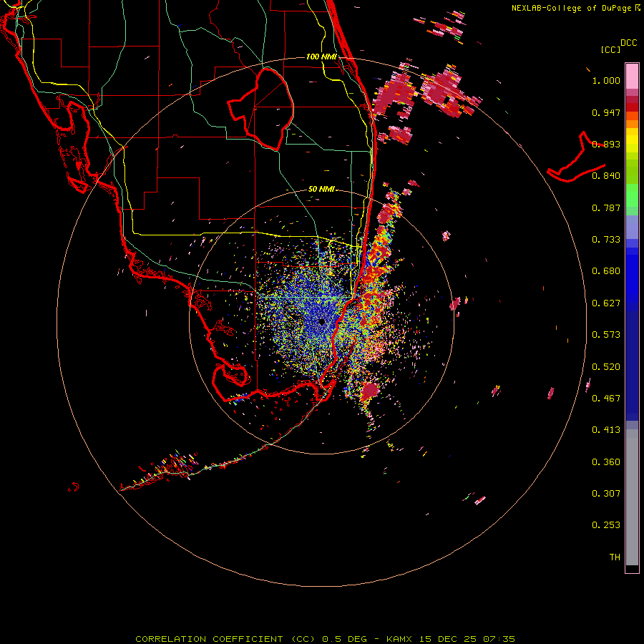Click the NEXLAB-College of DuPage watermark text
This screenshot has height=644, width=644.
pyautogui.click(x=575, y=8)
